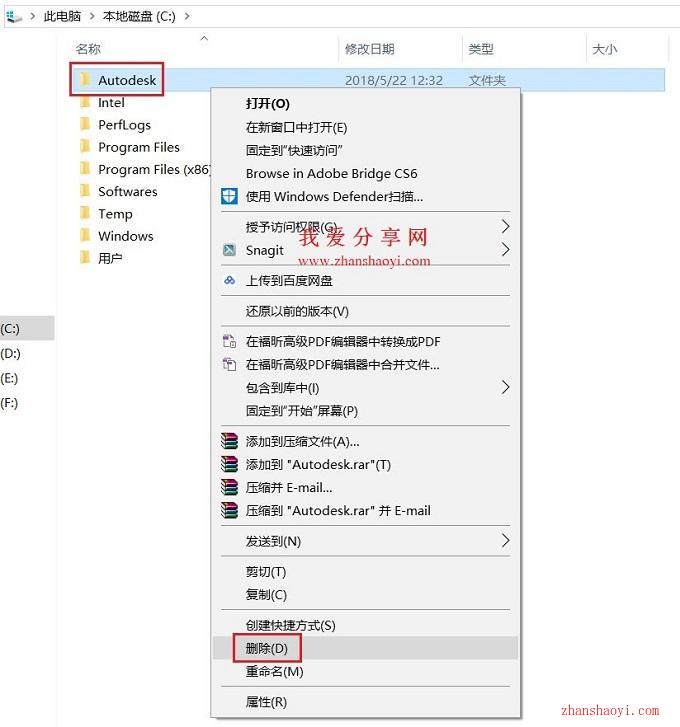The image size is (680, 727).
Task: Click the Program Files (x86) folder icon
Action: (x=85, y=169)
